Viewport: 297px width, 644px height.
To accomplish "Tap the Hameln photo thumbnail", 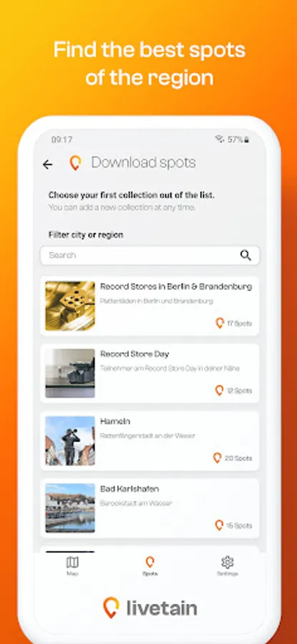I will tap(70, 441).
